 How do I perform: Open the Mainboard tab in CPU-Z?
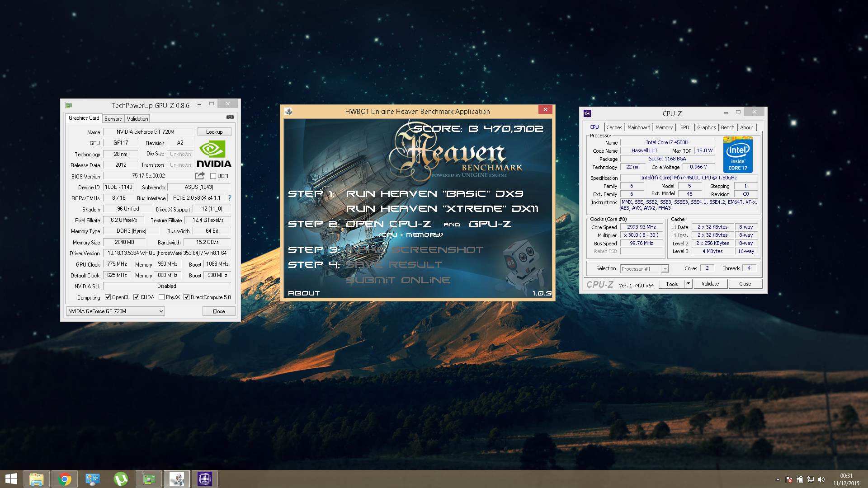pos(639,127)
